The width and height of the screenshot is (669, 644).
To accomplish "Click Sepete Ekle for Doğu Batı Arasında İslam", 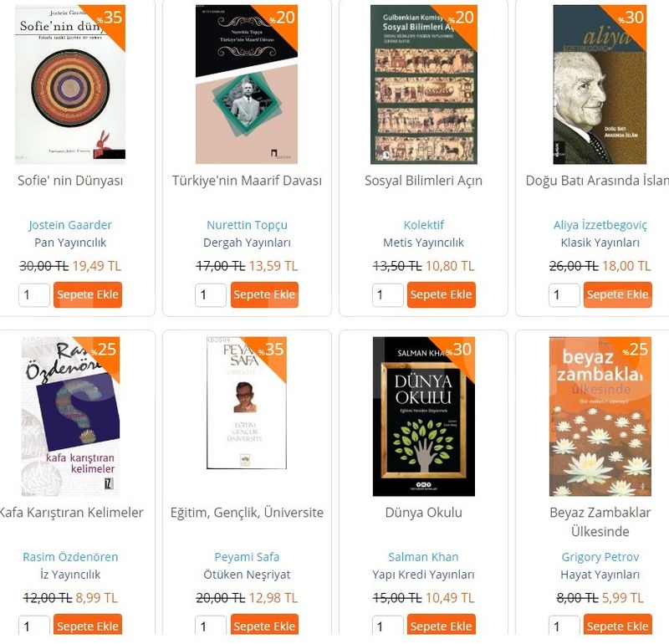I will click(617, 294).
